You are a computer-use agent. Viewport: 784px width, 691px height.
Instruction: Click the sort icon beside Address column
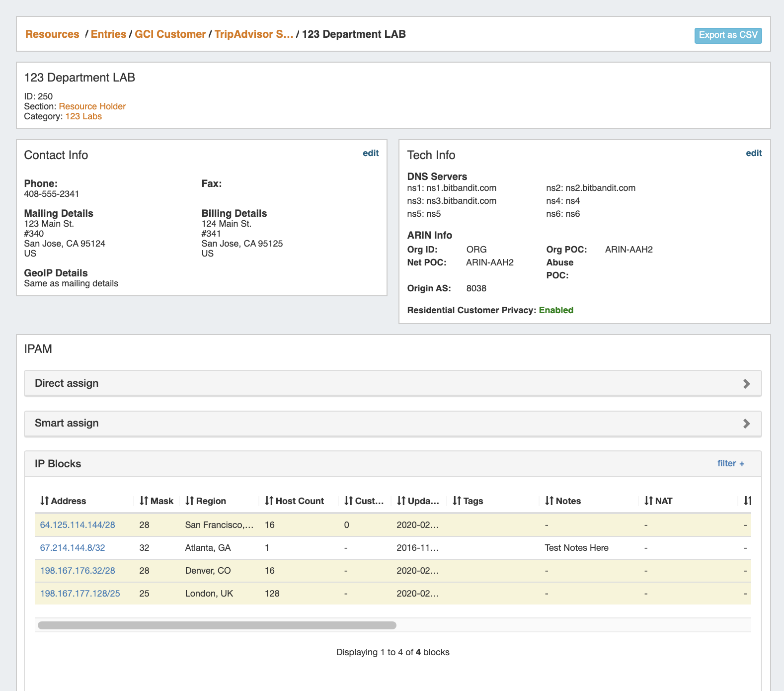pos(44,501)
